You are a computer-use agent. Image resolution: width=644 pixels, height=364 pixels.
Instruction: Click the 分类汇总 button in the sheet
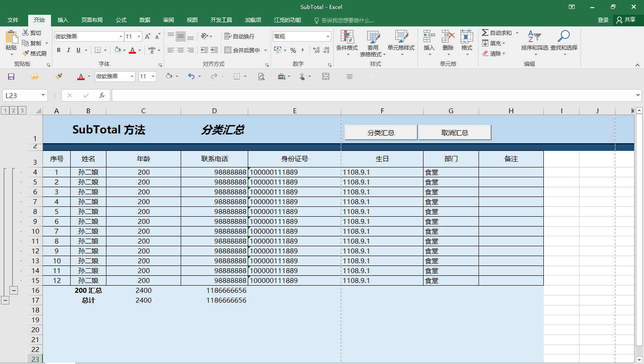381,133
